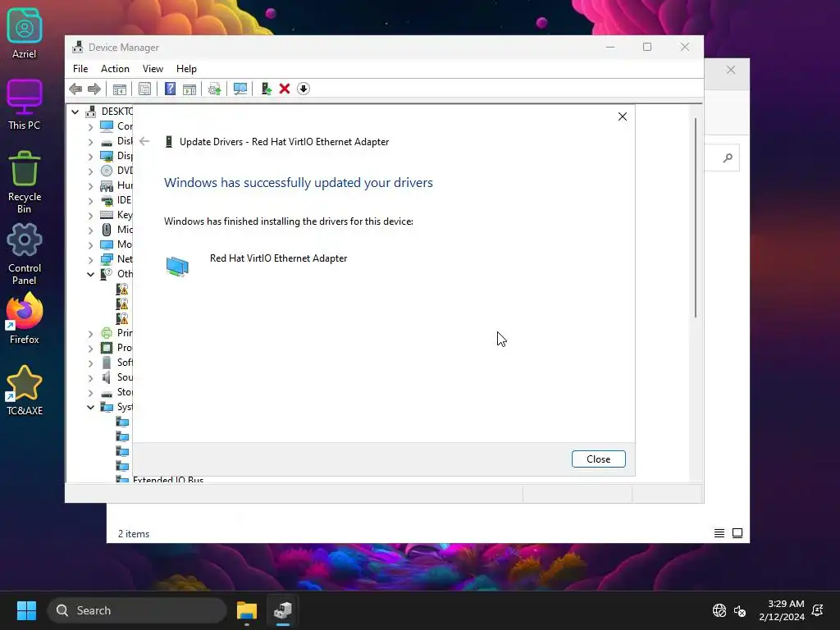Select the Software devices row in the tree
Image resolution: width=840 pixels, height=630 pixels.
pyautogui.click(x=116, y=363)
